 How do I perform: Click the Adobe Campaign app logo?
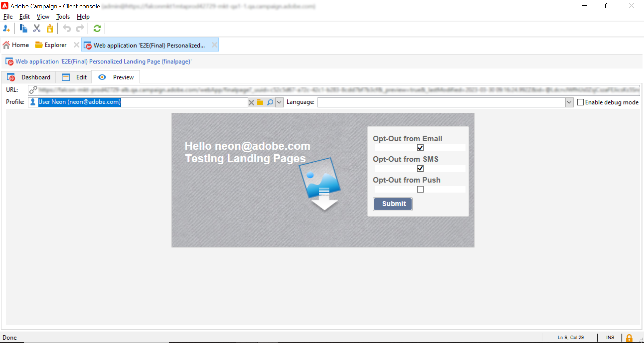pyautogui.click(x=5, y=6)
